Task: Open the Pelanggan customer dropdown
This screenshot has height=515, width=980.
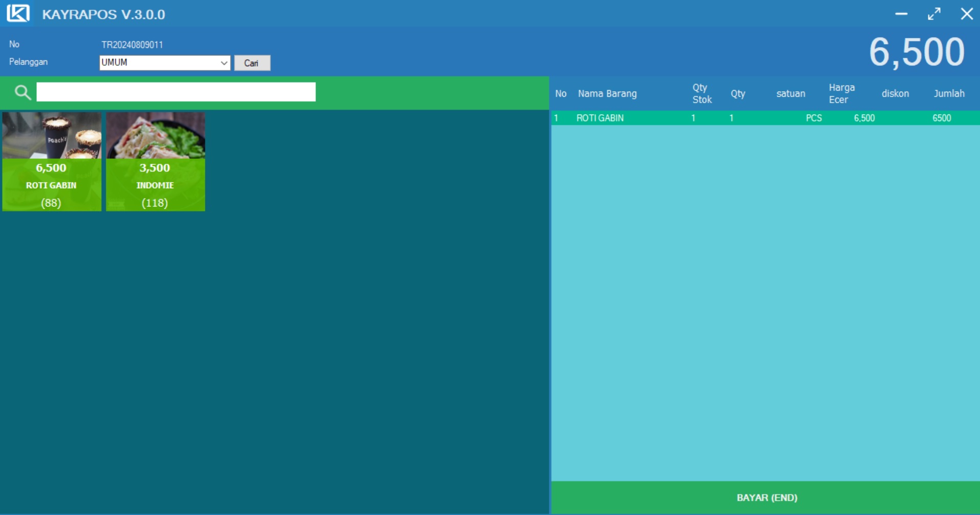Action: coord(224,63)
